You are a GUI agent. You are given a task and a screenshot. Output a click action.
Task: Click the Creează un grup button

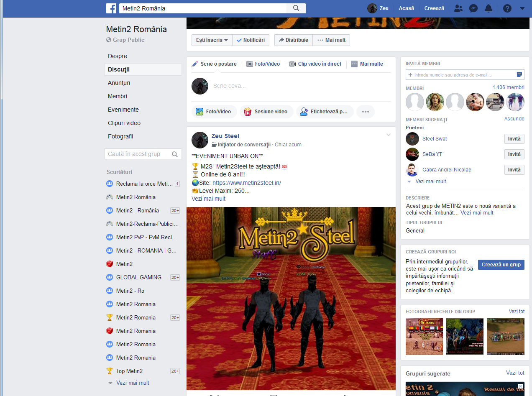(501, 265)
